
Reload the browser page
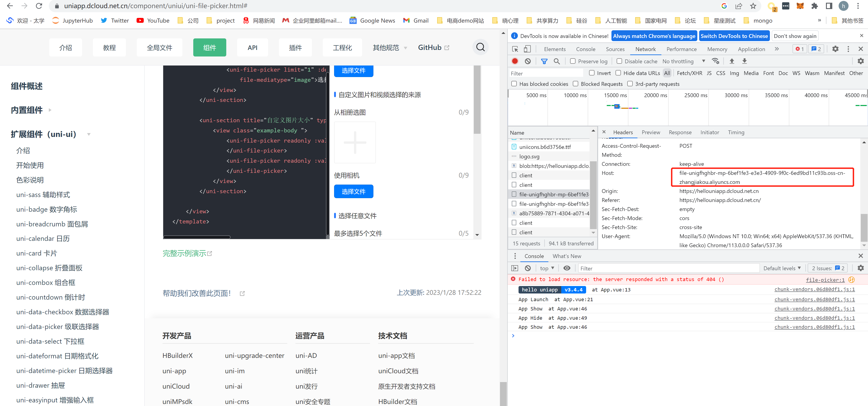(39, 6)
